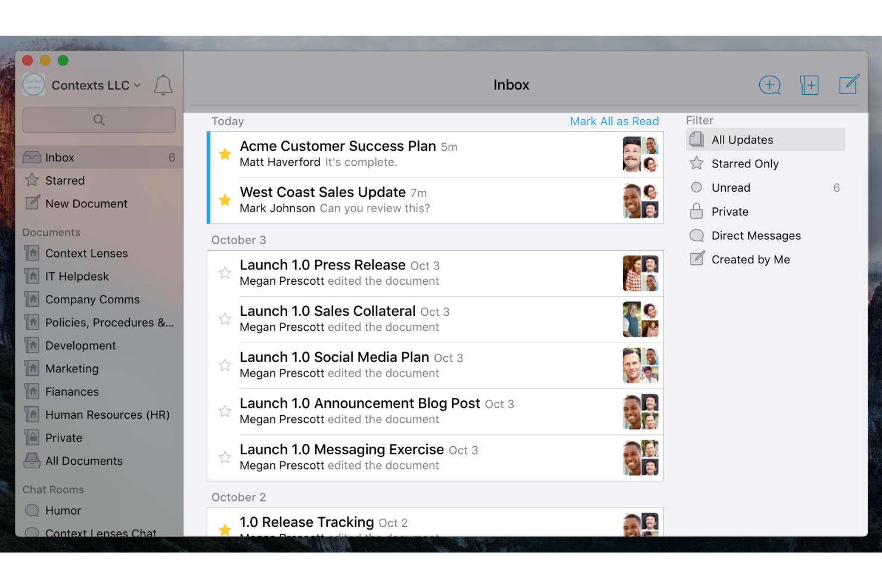This screenshot has width=882, height=588.
Task: Create a new folder using the folder-plus icon
Action: coord(809,85)
